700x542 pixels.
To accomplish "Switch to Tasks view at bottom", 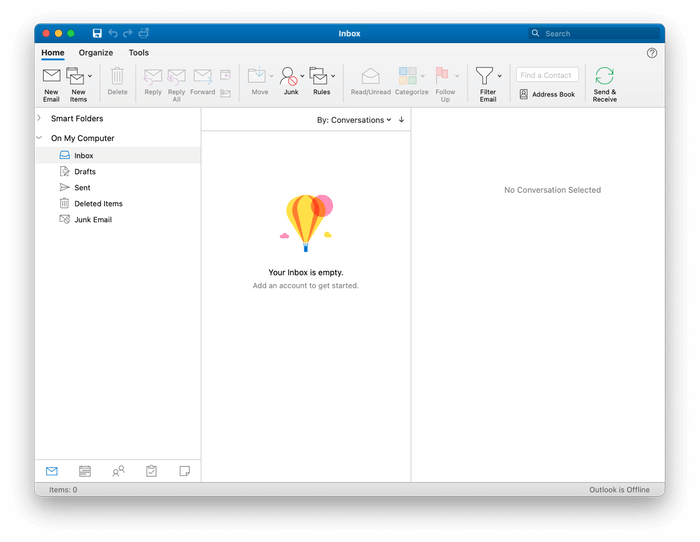I will click(151, 471).
